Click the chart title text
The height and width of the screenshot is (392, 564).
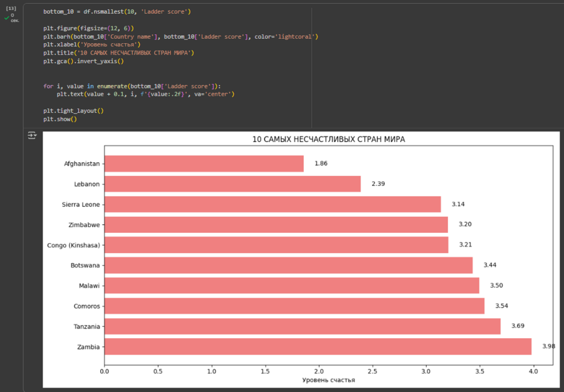[x=328, y=139]
